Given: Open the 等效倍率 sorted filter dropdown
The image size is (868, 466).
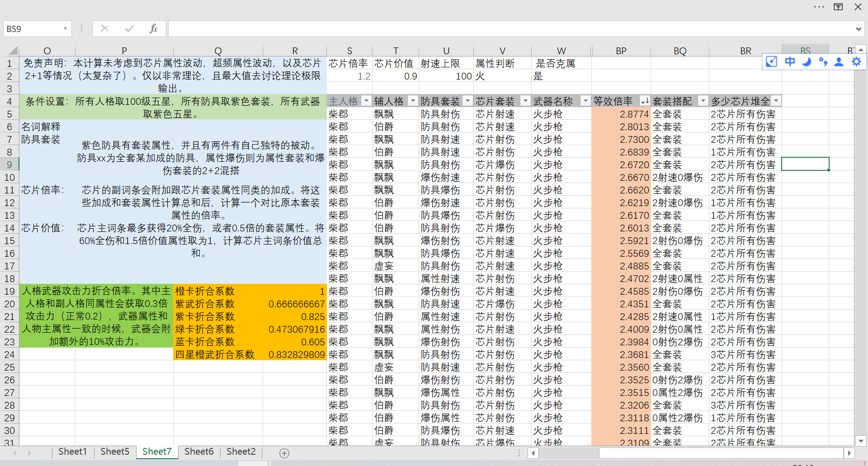Looking at the screenshot, I should (645, 101).
